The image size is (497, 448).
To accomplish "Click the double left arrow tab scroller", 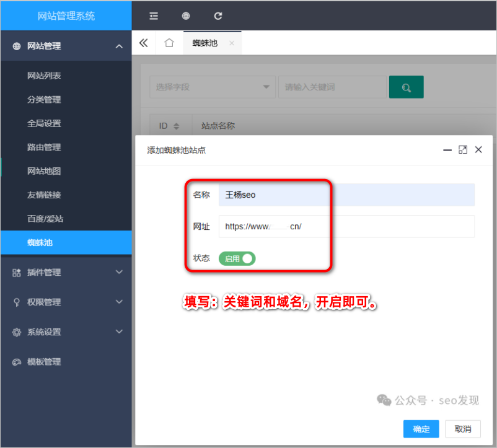I will click(144, 43).
